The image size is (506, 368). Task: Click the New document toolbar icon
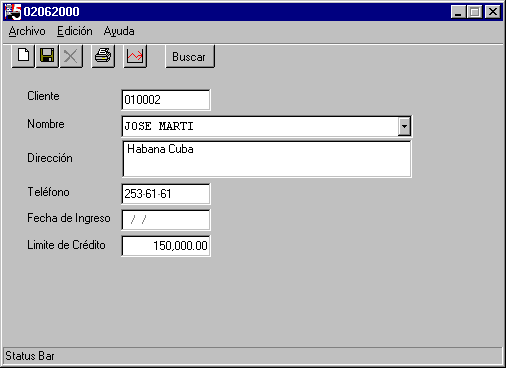(x=23, y=56)
